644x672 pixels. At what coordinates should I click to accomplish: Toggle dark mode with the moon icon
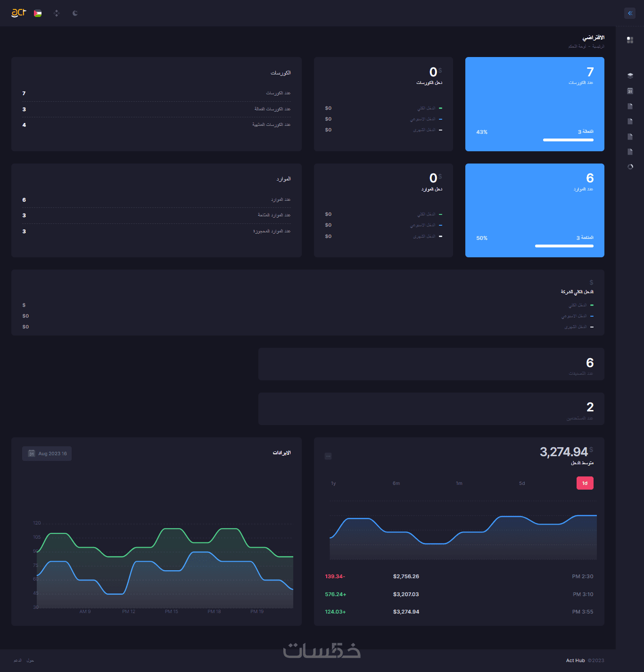coord(75,13)
